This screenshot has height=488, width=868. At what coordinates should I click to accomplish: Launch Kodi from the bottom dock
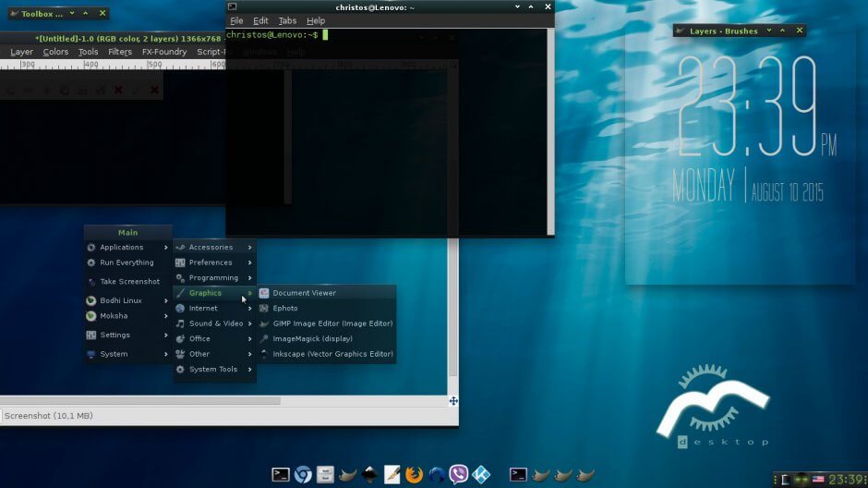pos(481,475)
